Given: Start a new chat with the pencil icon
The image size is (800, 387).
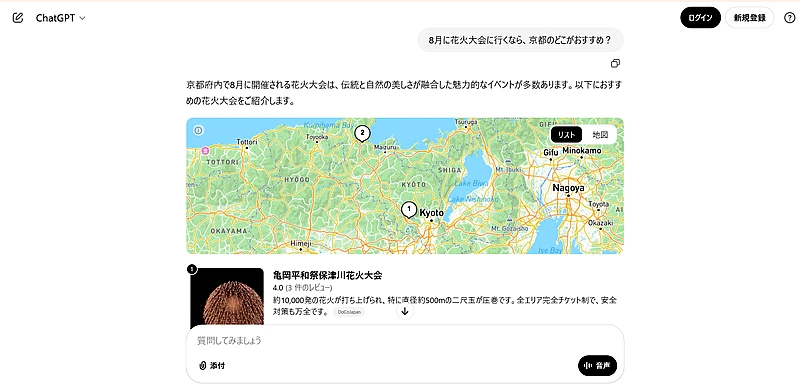Looking at the screenshot, I should 18,18.
